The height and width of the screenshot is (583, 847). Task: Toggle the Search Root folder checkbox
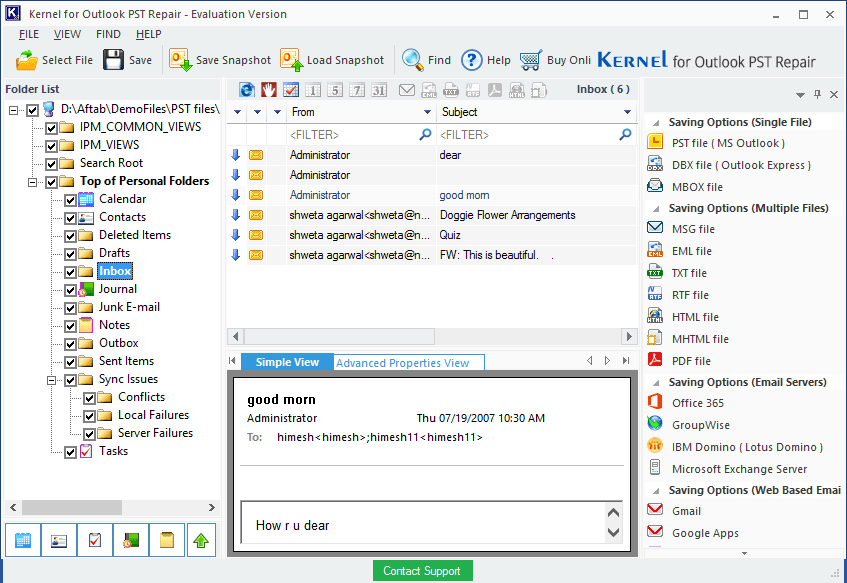click(51, 164)
